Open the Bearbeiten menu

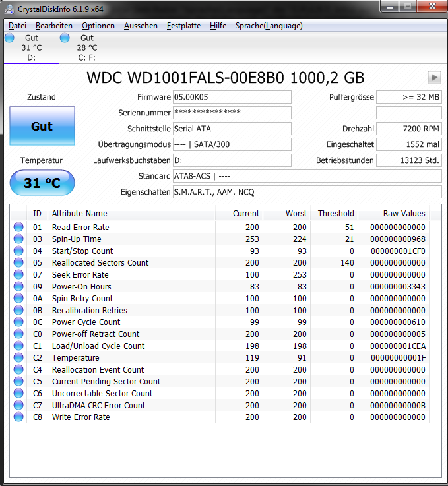click(x=54, y=26)
